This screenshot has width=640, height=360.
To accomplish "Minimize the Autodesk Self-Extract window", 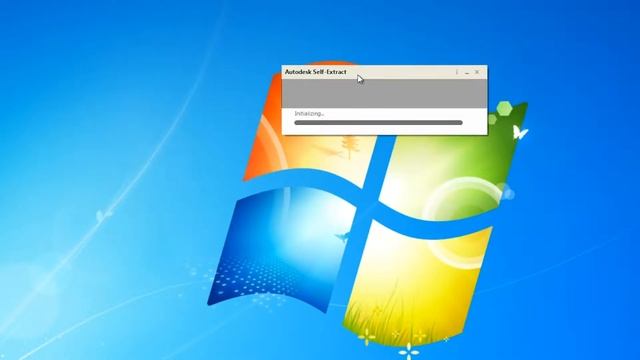I will coord(467,72).
